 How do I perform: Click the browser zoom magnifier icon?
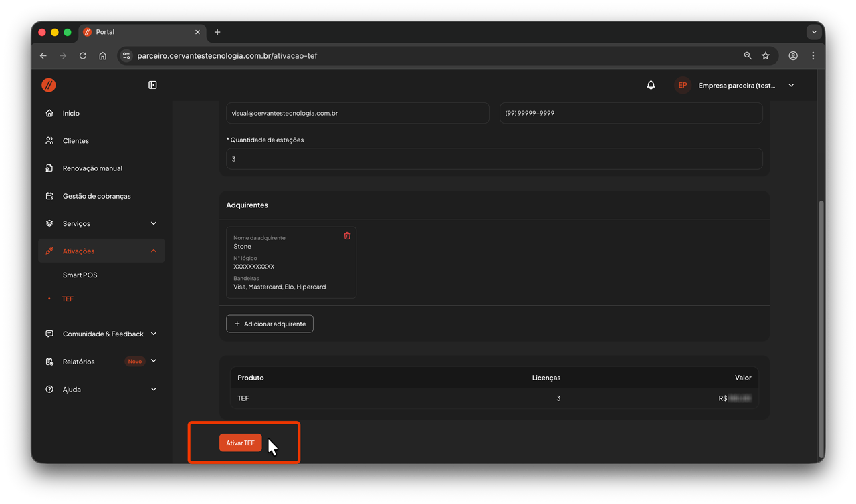pos(748,56)
